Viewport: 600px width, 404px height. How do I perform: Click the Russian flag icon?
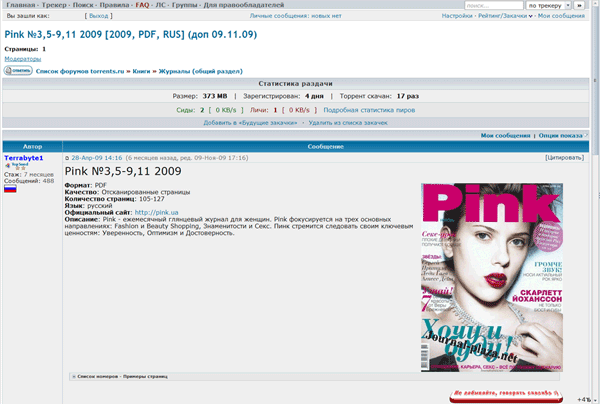point(10,189)
